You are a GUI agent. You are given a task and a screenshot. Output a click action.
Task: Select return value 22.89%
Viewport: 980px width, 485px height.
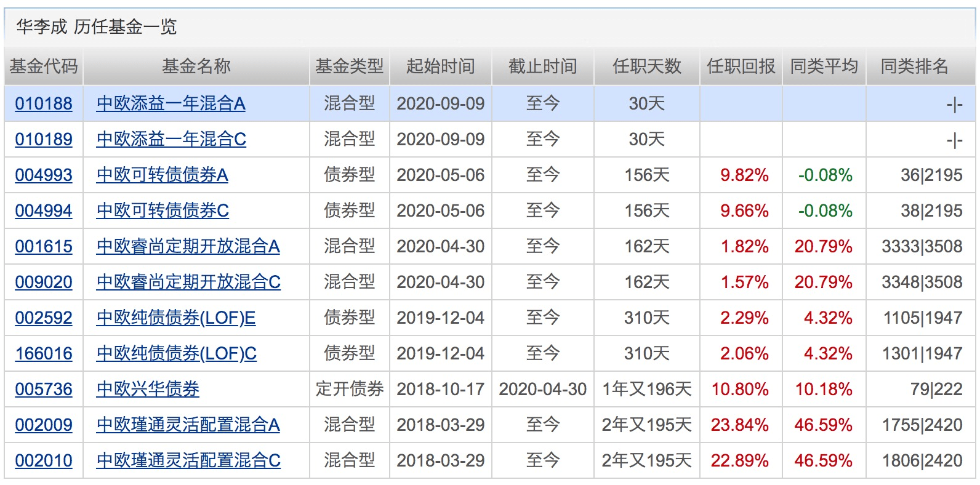tap(740, 461)
